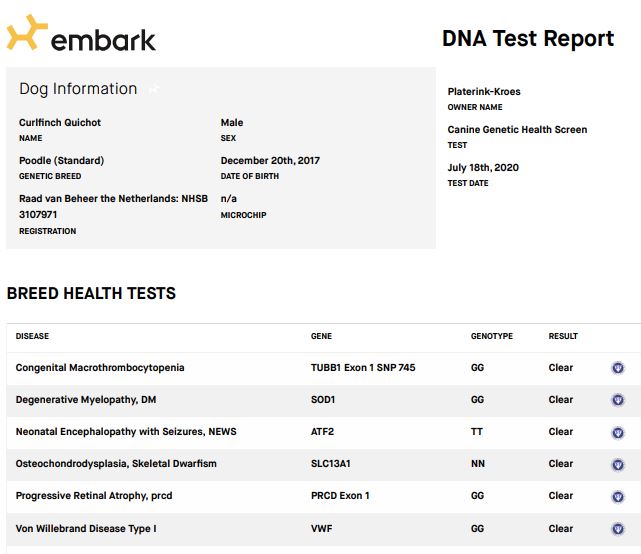Select the GENE column header
Screen dimensions: 641x554
tap(321, 336)
